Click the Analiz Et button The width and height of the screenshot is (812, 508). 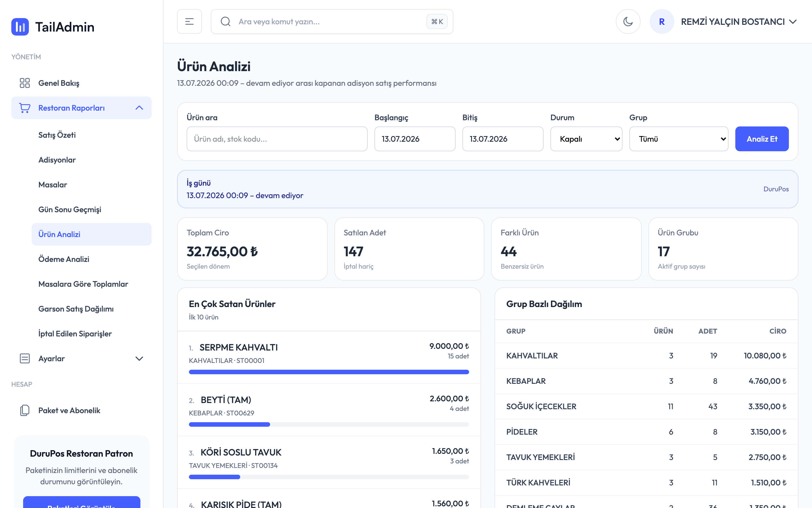(x=762, y=139)
